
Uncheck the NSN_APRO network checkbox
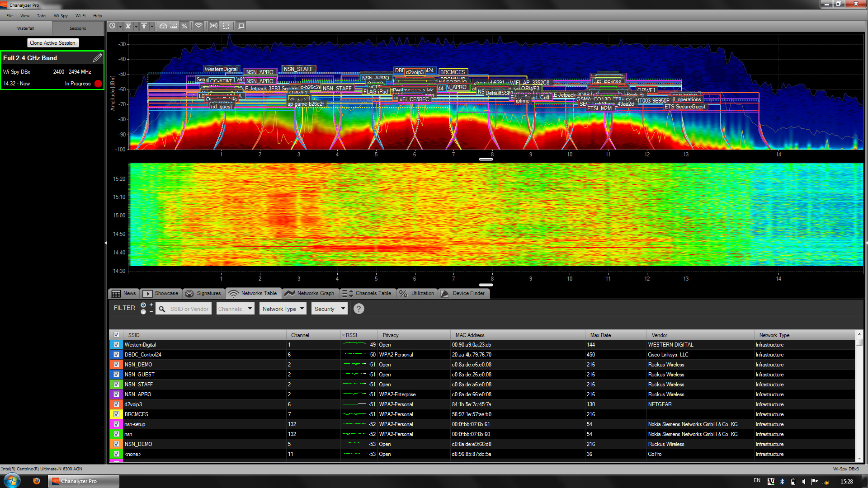coord(116,394)
